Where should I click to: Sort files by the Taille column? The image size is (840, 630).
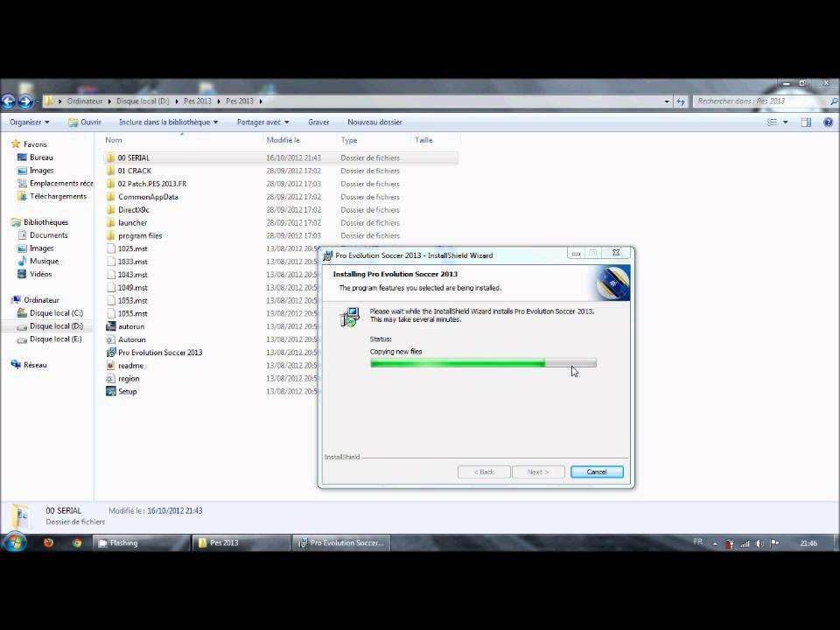435,140
